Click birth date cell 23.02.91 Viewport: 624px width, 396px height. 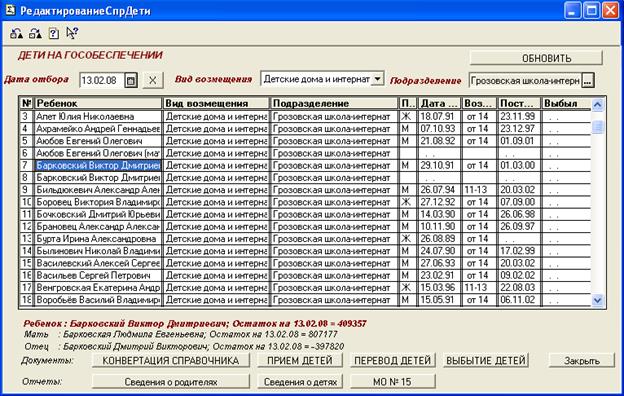[x=439, y=275]
